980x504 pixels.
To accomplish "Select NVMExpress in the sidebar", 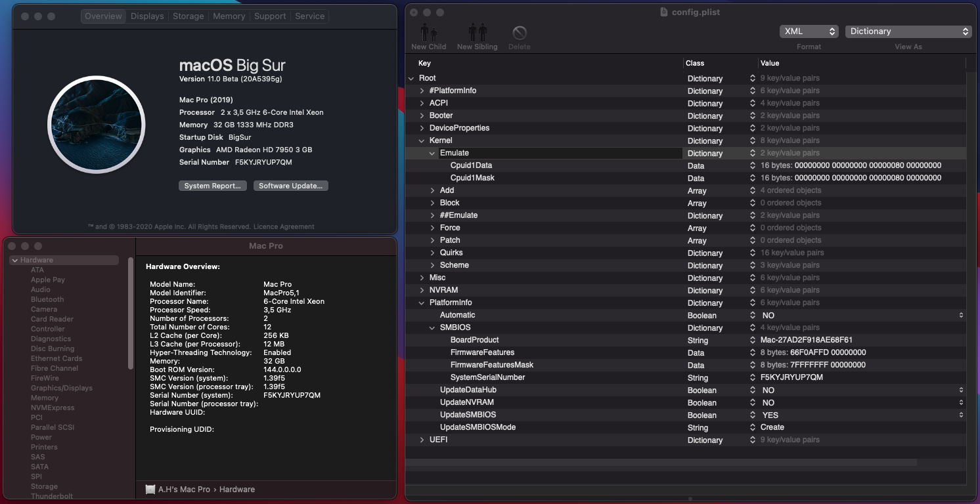I will tap(53, 408).
